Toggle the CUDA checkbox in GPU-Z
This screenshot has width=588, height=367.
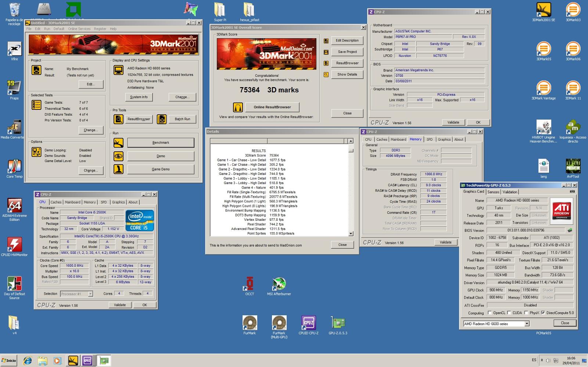[x=509, y=313]
